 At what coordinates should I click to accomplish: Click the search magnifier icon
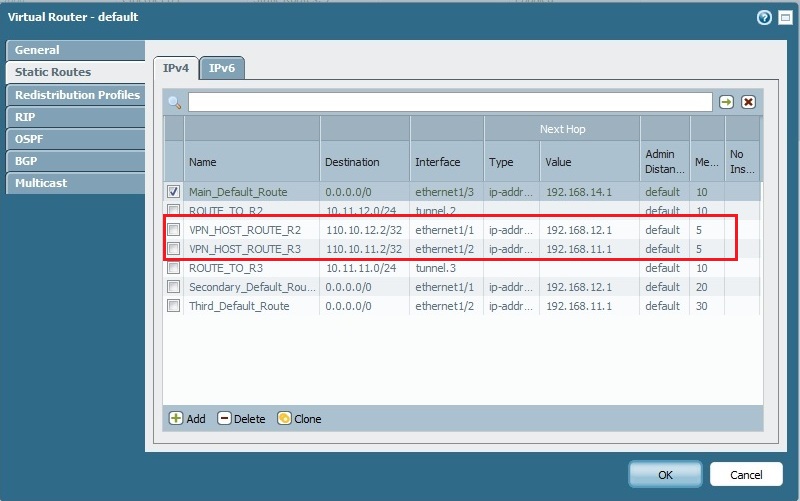click(175, 102)
